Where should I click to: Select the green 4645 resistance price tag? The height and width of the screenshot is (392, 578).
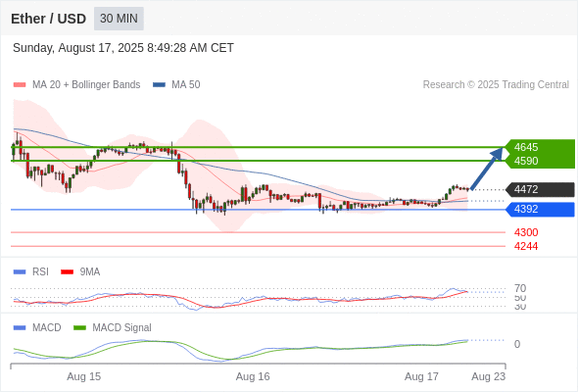(x=526, y=147)
